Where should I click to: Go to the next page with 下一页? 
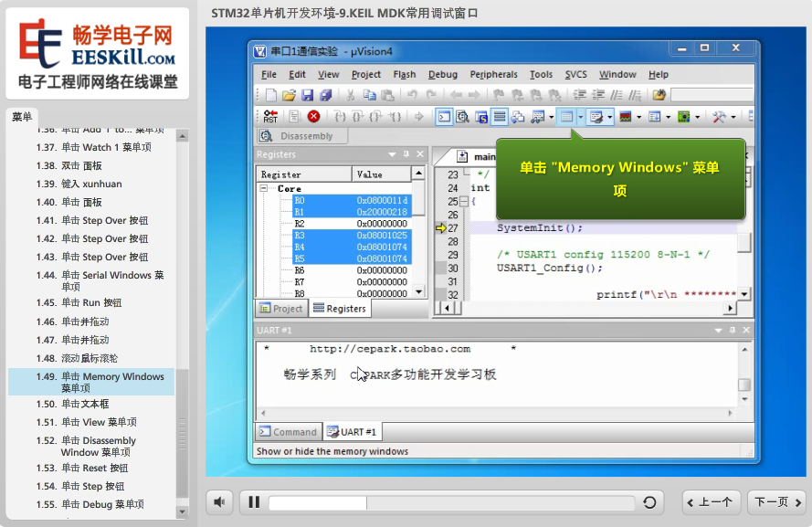point(776,502)
